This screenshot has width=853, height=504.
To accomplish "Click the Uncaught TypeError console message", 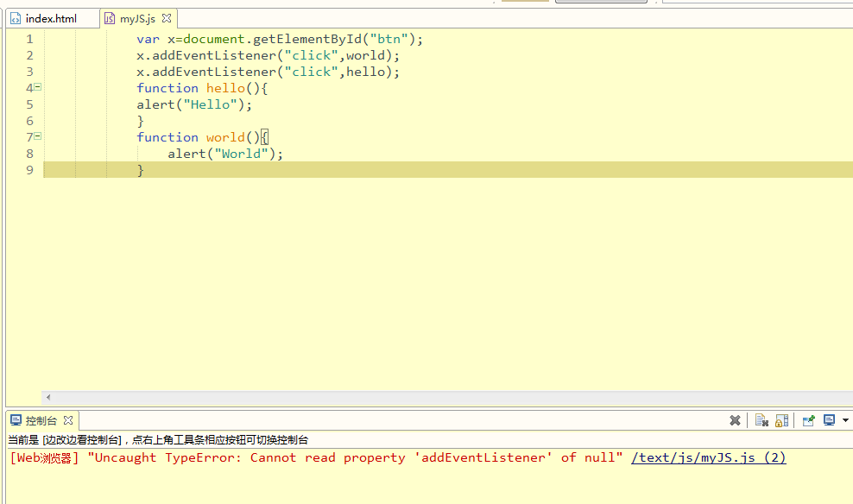I will pyautogui.click(x=355, y=457).
